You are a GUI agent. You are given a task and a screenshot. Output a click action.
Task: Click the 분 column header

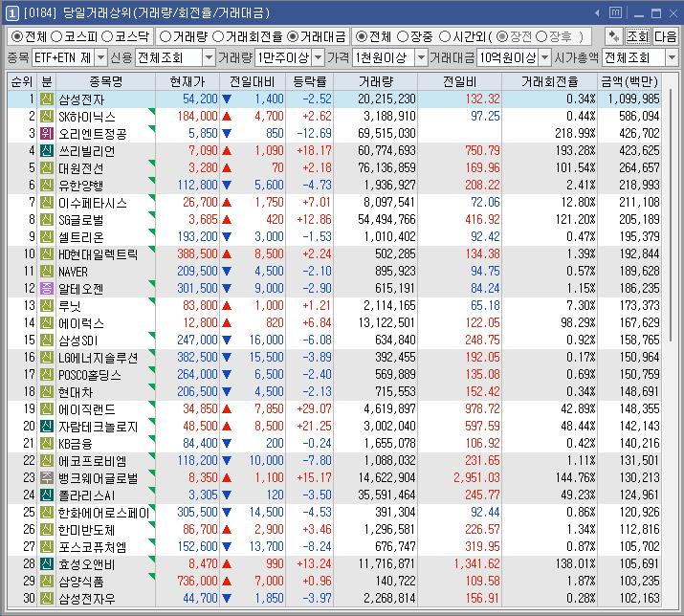(46, 81)
